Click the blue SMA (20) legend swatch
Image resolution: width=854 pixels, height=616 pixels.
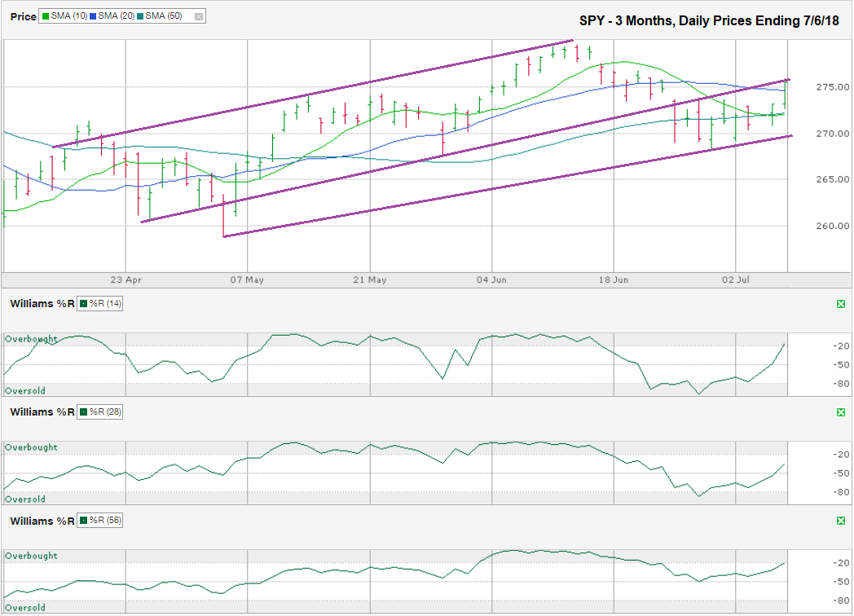[93, 16]
